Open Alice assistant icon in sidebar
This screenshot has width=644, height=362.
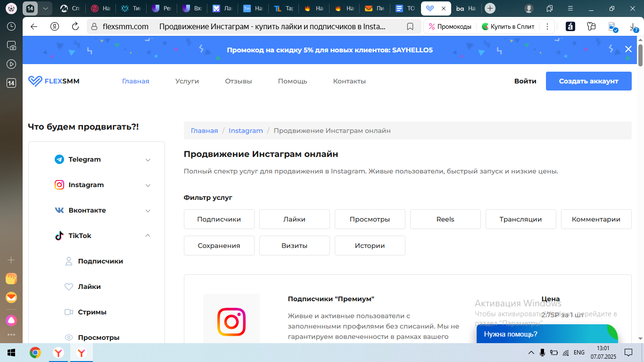[x=11, y=320]
